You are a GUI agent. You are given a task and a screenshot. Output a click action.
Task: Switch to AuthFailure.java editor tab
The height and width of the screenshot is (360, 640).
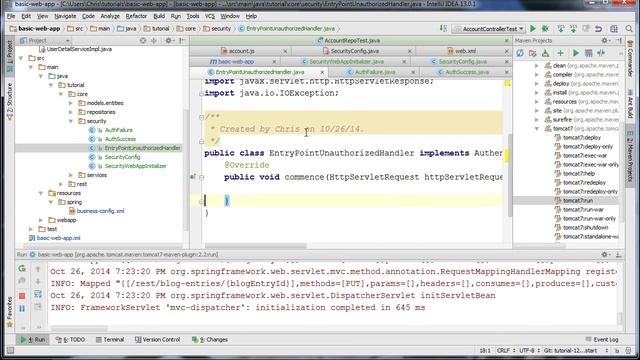pyautogui.click(x=374, y=72)
